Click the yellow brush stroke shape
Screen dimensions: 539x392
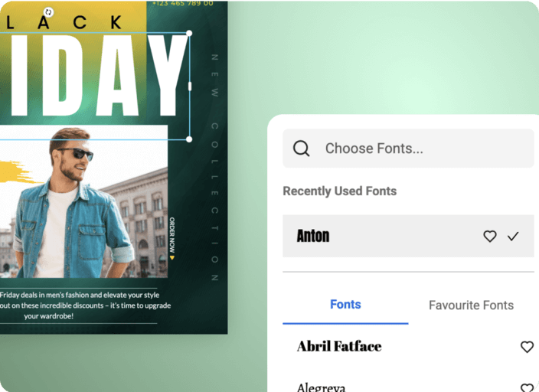15,172
